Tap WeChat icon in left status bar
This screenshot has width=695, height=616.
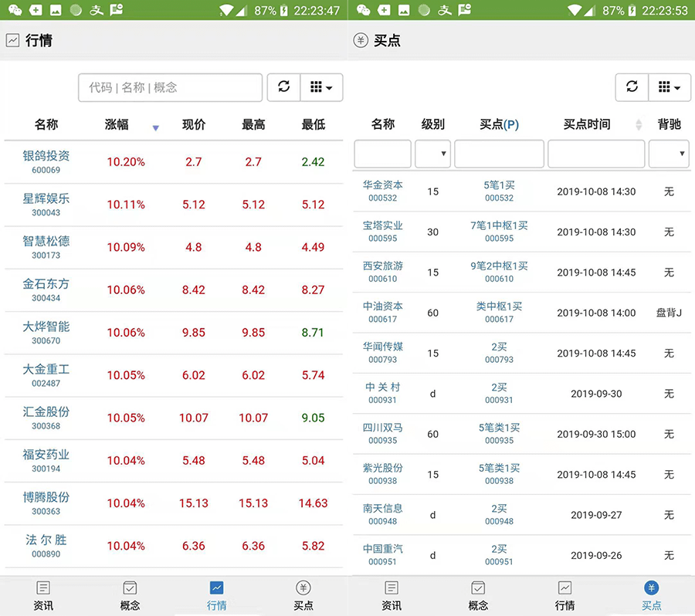click(x=15, y=10)
